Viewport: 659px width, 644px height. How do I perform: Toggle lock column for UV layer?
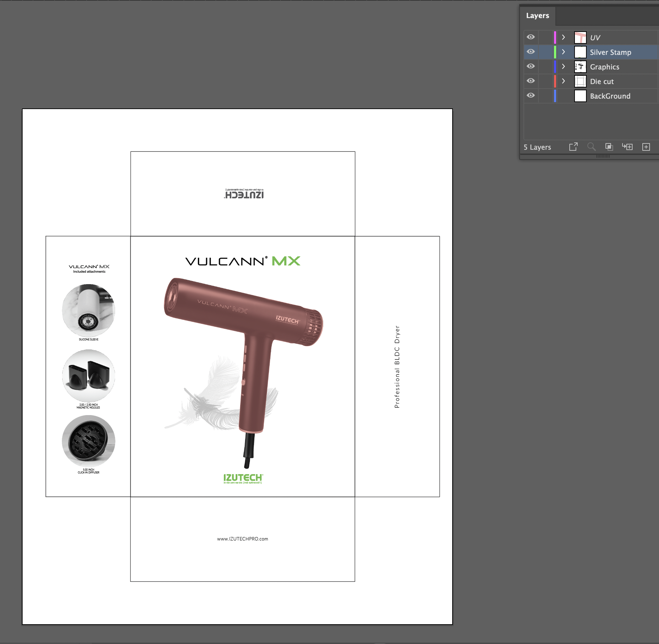coord(545,37)
